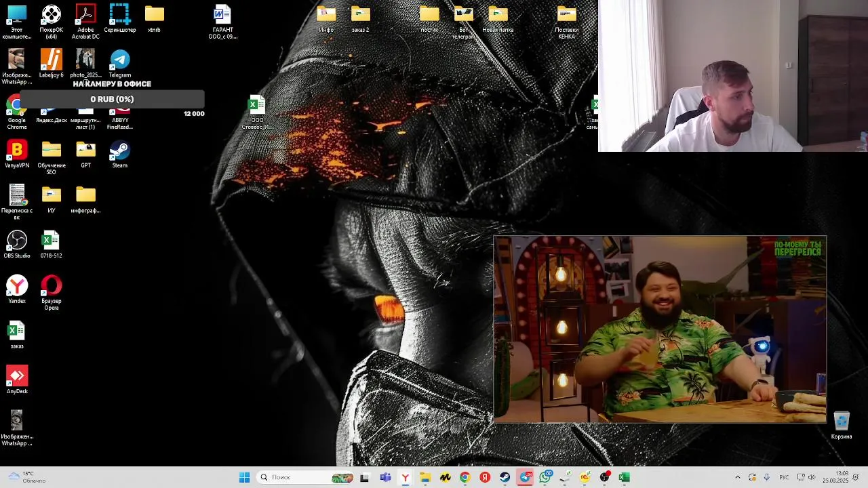Open the notifications bell icon
868x488 pixels.
click(x=857, y=477)
